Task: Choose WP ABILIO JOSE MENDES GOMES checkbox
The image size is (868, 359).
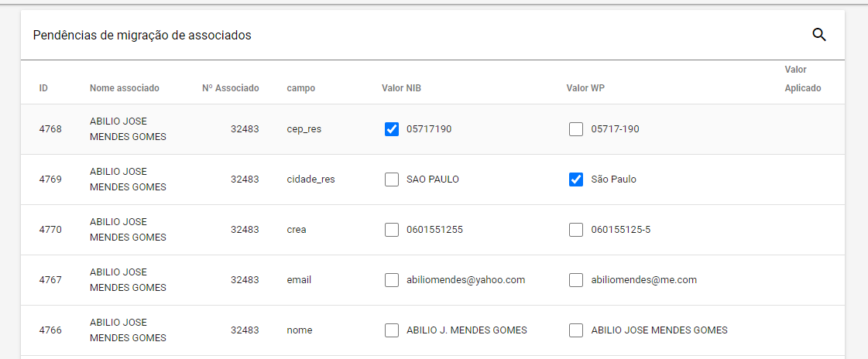Action: [576, 331]
